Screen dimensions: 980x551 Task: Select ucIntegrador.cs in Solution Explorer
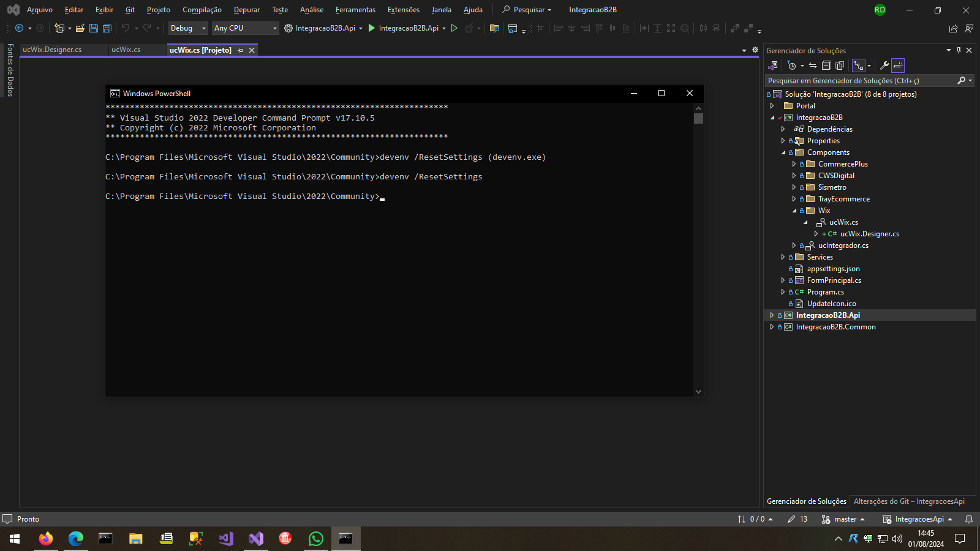tap(843, 246)
